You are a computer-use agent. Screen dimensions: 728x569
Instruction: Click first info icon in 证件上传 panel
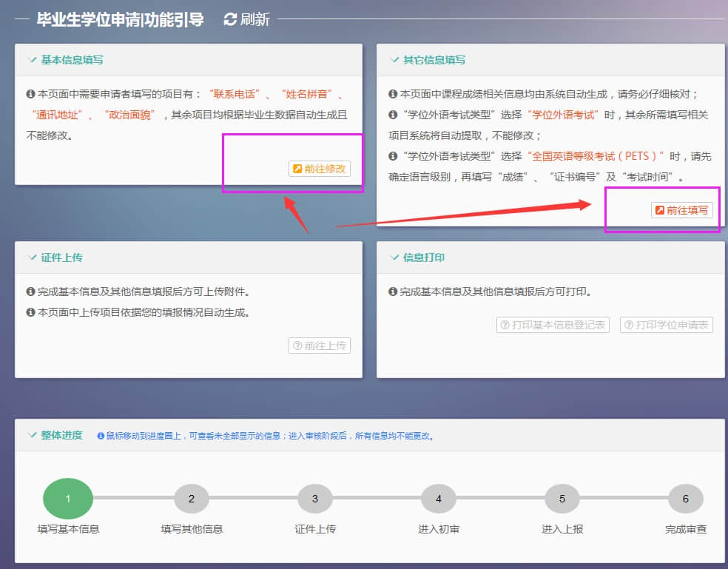point(30,292)
